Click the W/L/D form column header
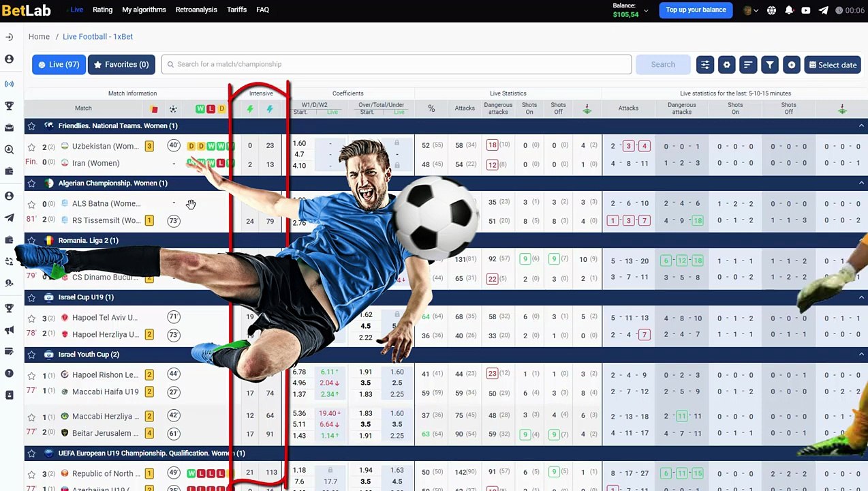 tap(211, 109)
